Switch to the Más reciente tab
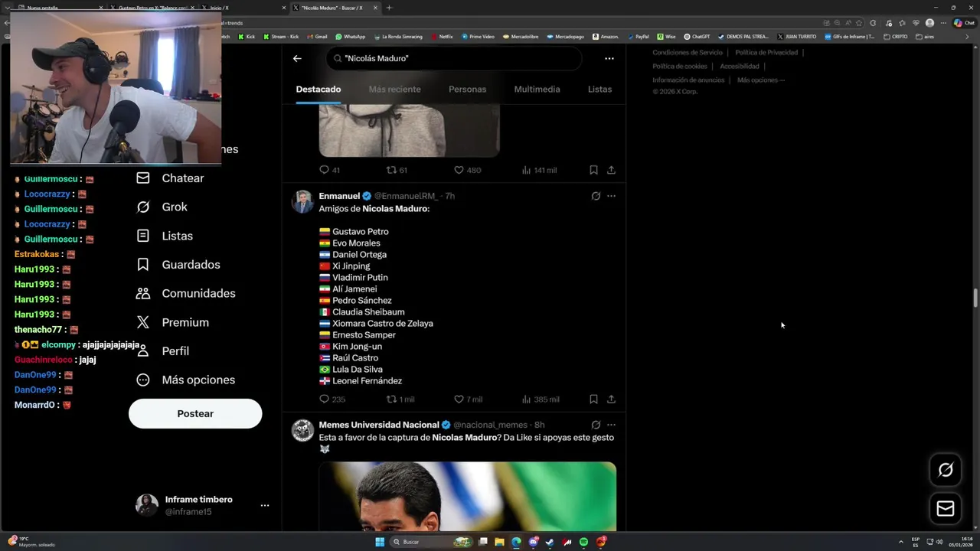The height and width of the screenshot is (551, 980). pyautogui.click(x=394, y=90)
